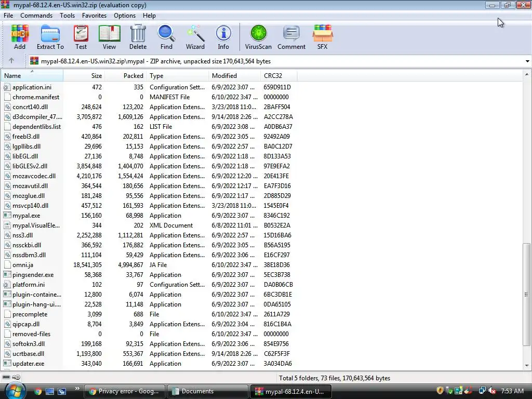
Task: Sort by the Size column header
Action: pos(84,76)
